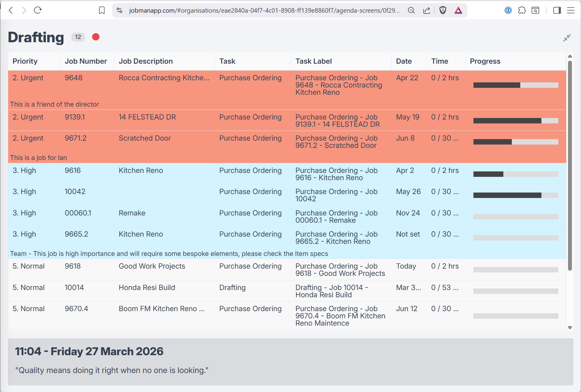581x392 pixels.
Task: Click progress bar for job 9139.1
Action: click(515, 121)
